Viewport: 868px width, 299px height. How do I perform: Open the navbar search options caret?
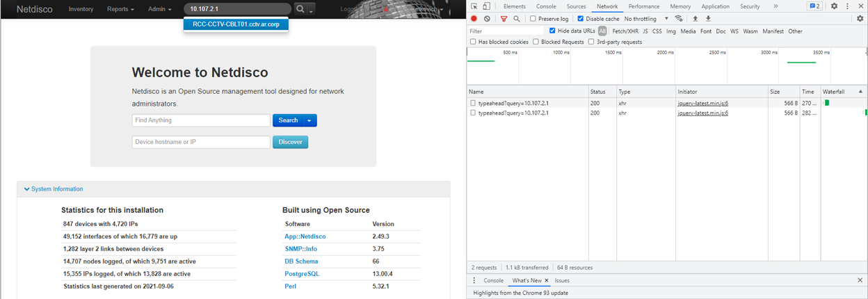pos(312,9)
